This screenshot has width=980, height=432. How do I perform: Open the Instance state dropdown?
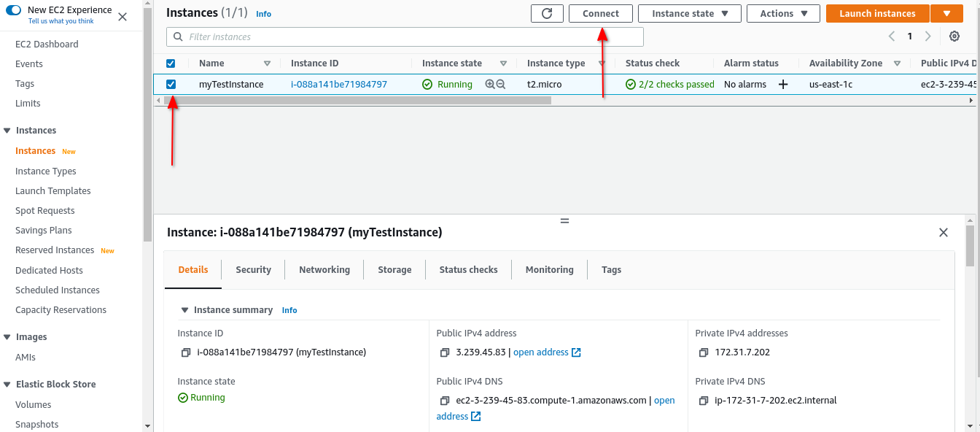pos(689,13)
